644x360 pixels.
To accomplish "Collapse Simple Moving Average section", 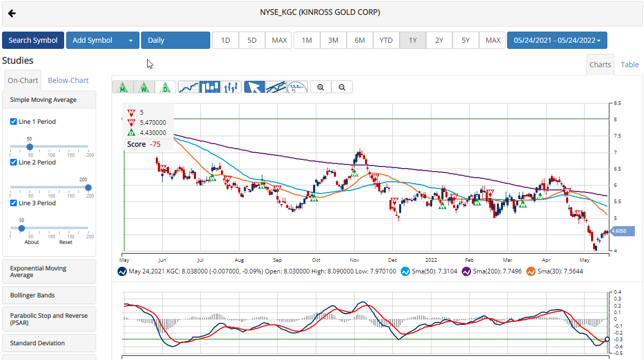I will tap(49, 100).
